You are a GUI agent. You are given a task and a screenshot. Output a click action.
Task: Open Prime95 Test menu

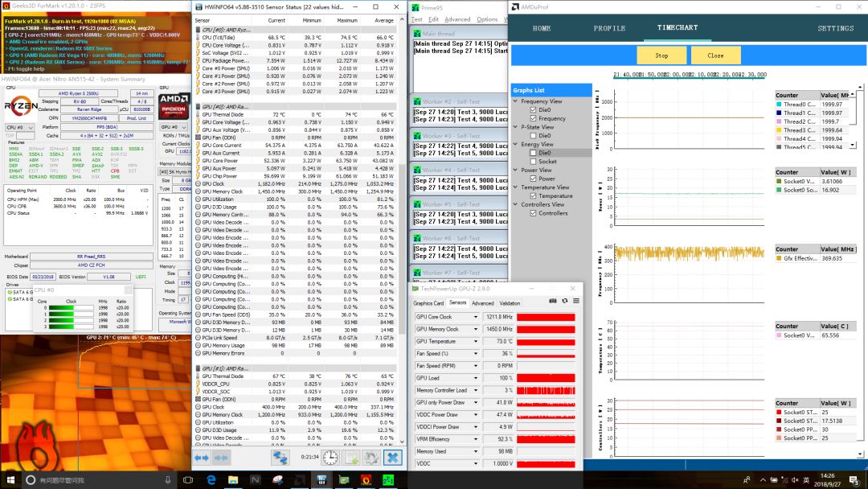click(417, 19)
